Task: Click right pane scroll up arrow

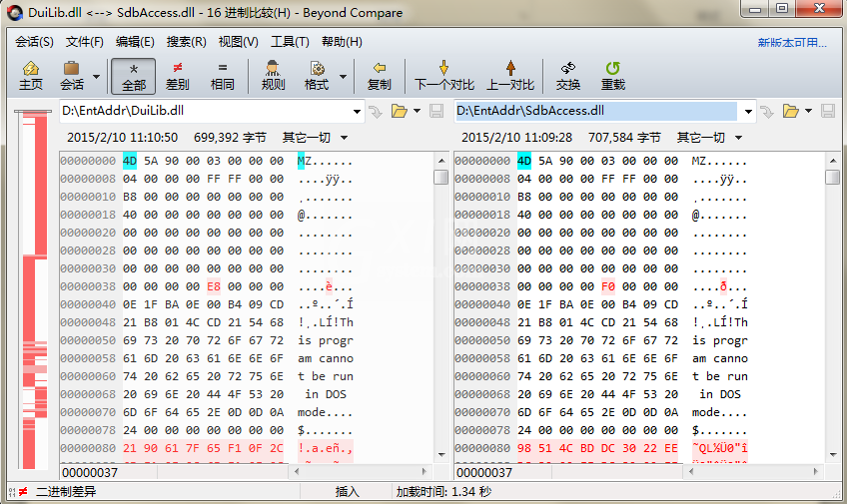Action: point(832,161)
